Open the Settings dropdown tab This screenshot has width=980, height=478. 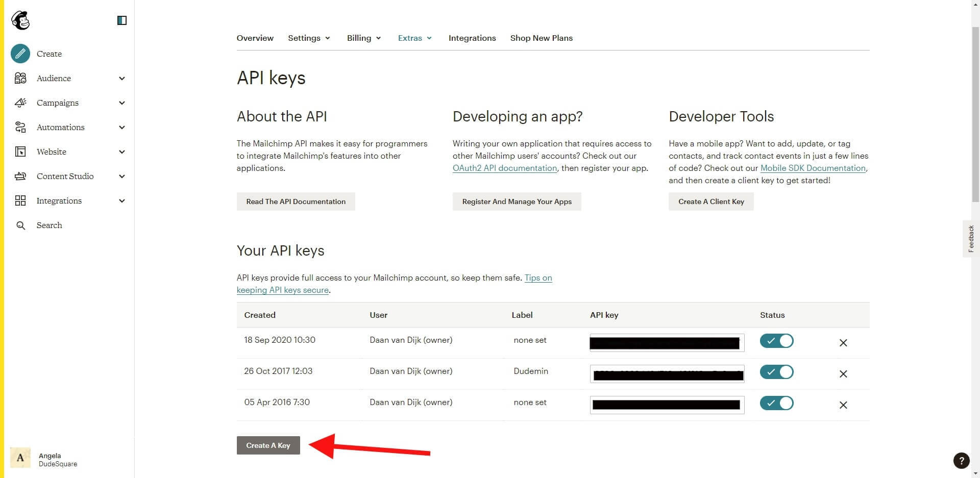click(x=309, y=38)
